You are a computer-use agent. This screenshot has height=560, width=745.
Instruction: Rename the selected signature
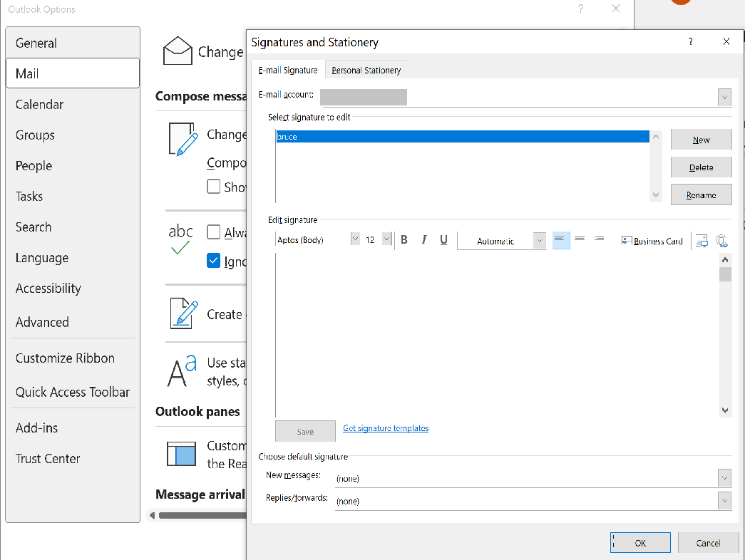coord(702,195)
